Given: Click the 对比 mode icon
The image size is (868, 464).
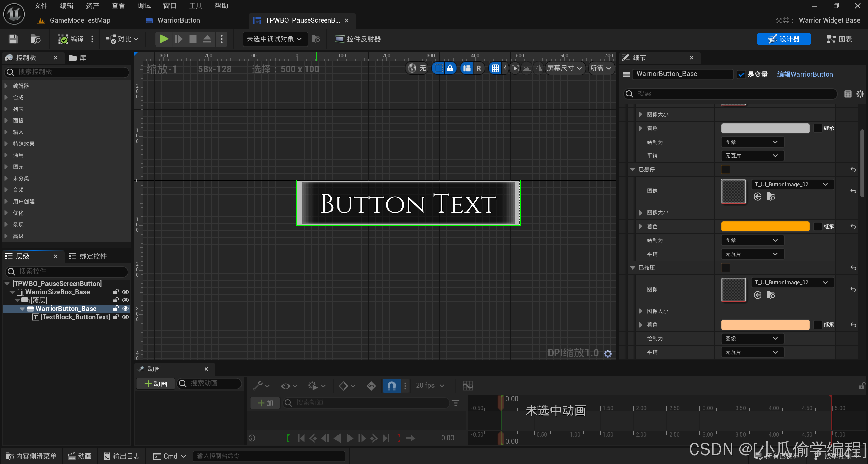Looking at the screenshot, I should click(111, 39).
